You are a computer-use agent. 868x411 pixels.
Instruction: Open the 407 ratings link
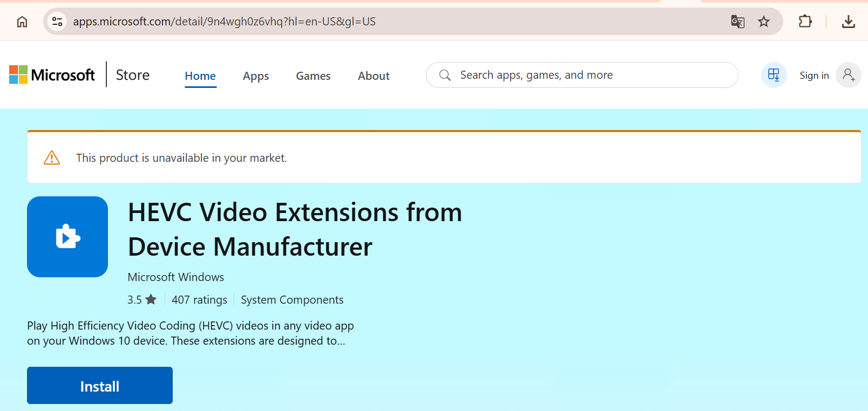click(199, 300)
